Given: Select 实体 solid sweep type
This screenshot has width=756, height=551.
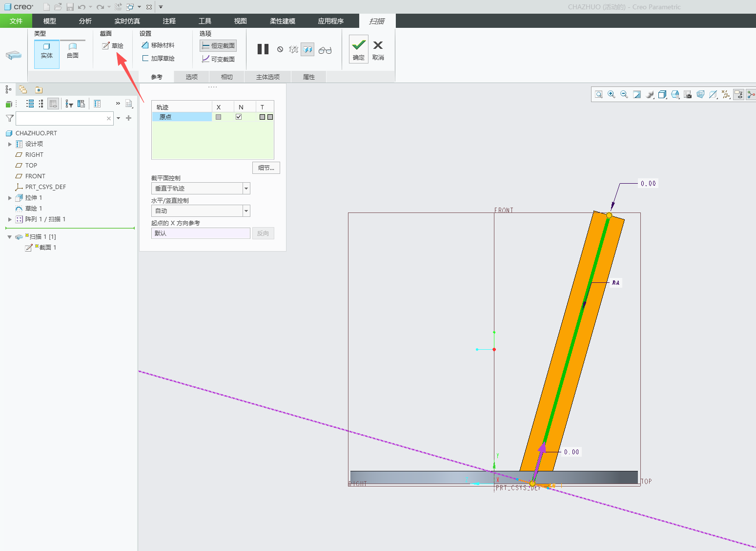Looking at the screenshot, I should 47,54.
